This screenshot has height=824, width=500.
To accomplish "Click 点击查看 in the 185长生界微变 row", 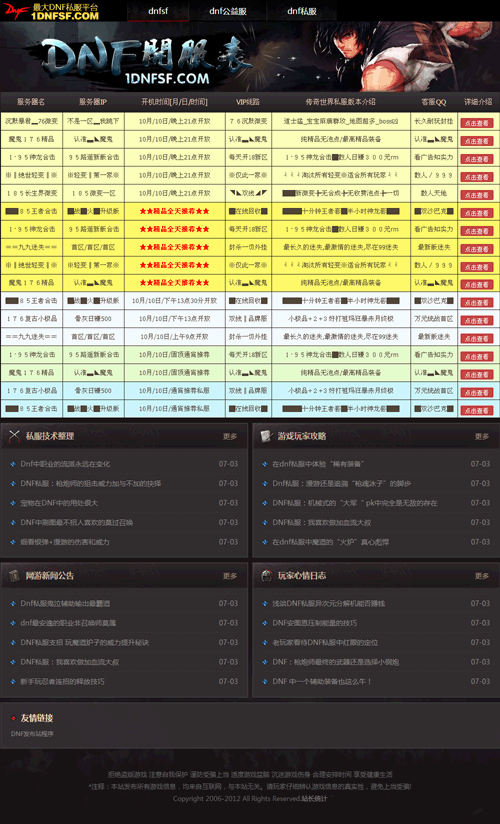I will [477, 194].
